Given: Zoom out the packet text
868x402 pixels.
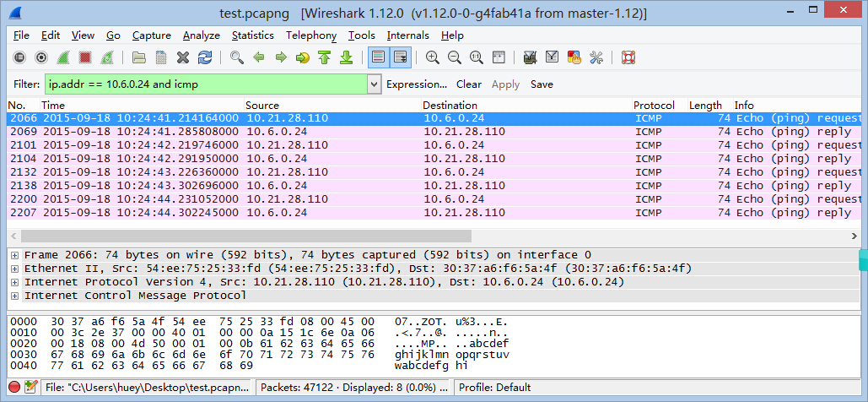Looking at the screenshot, I should tap(455, 57).
